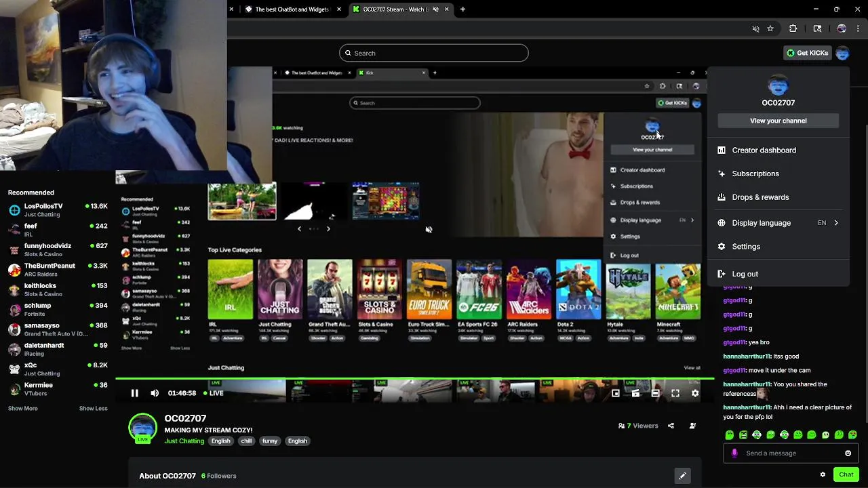Toggle theater mode in the player
This screenshot has width=868, height=488.
[655, 393]
